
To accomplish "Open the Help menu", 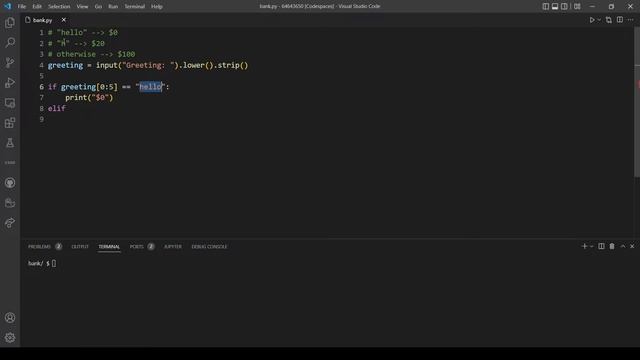I will (157, 7).
